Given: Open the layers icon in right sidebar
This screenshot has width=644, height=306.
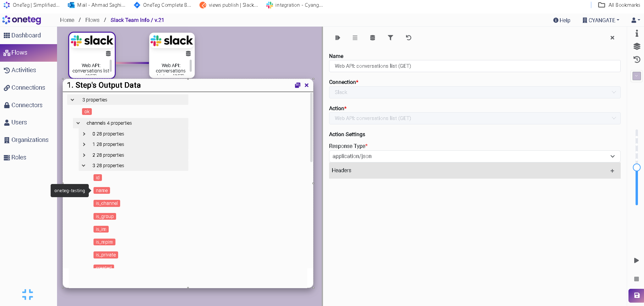Looking at the screenshot, I should (637, 46).
